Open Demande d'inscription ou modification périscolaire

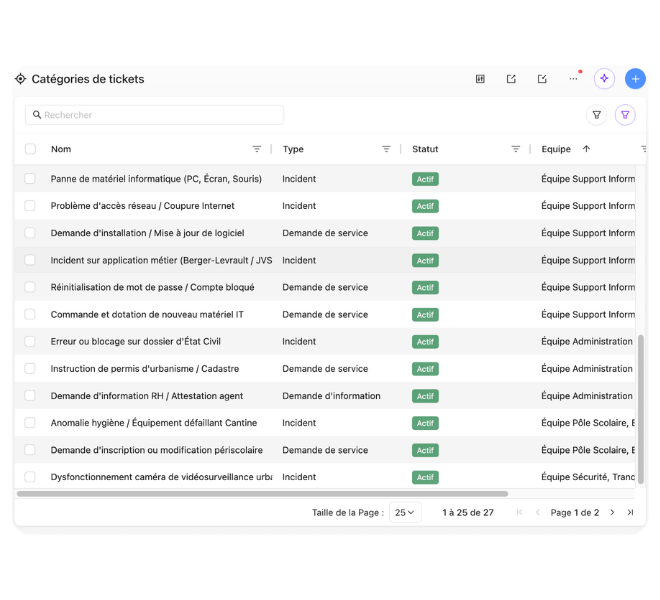pyautogui.click(x=157, y=450)
